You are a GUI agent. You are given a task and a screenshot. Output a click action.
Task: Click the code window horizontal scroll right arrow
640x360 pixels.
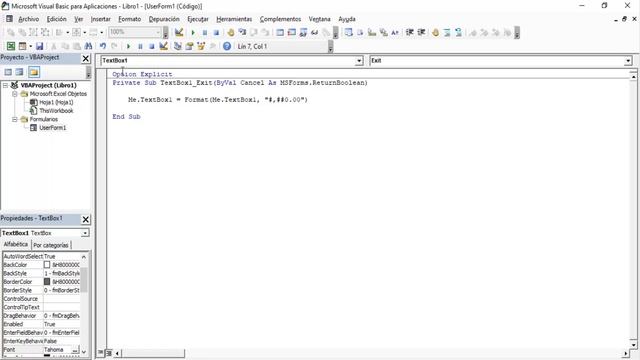click(x=626, y=353)
